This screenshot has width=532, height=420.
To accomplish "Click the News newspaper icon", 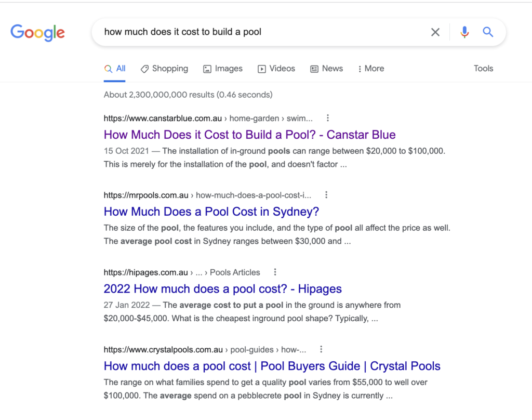I will (314, 69).
